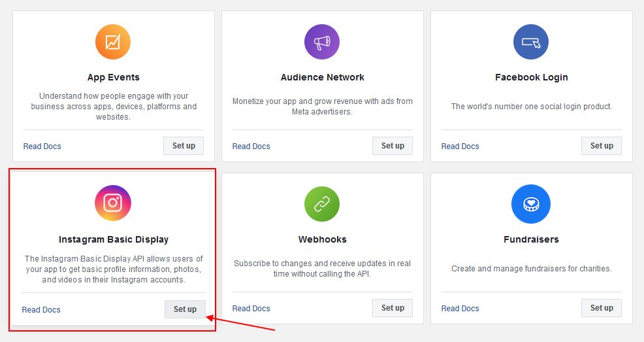Click the Instagram Basic Display camera icon

tap(113, 203)
